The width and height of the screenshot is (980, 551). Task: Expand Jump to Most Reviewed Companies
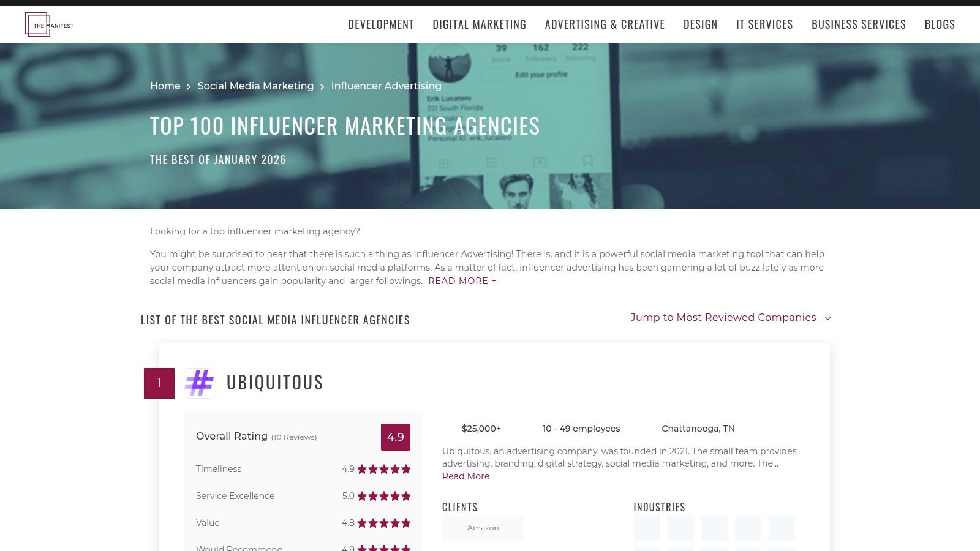click(x=730, y=318)
